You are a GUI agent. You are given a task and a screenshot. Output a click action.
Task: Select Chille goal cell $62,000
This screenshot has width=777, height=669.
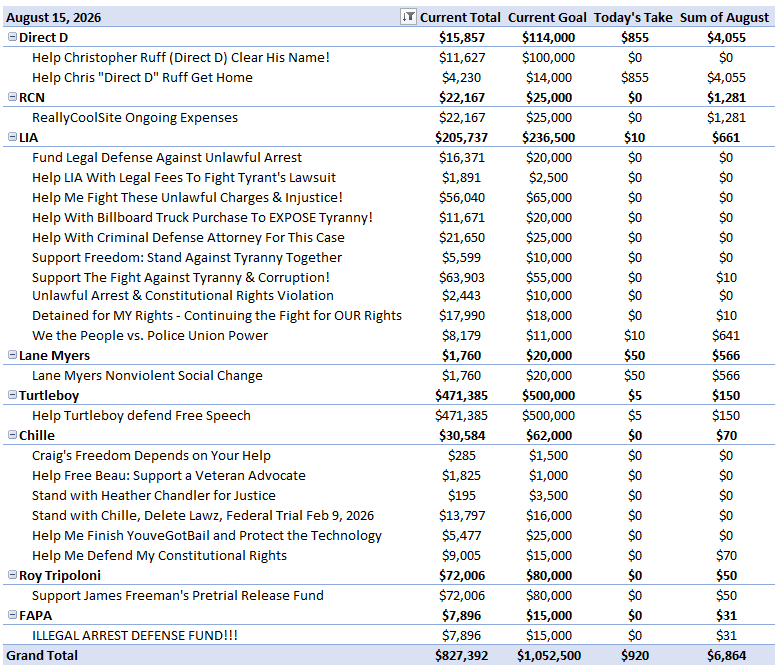click(549, 436)
